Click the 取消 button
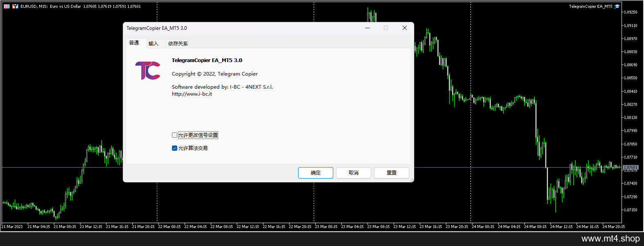This screenshot has width=644, height=246. coord(354,173)
